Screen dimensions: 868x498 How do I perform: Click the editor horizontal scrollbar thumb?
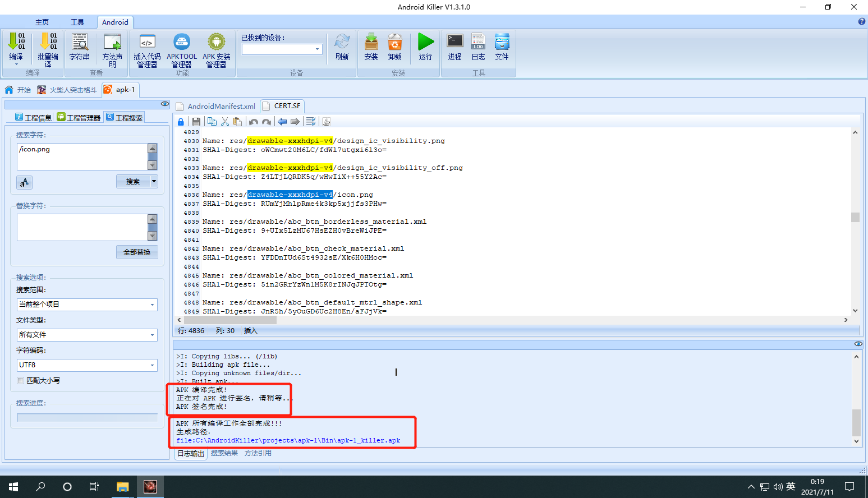click(x=230, y=320)
